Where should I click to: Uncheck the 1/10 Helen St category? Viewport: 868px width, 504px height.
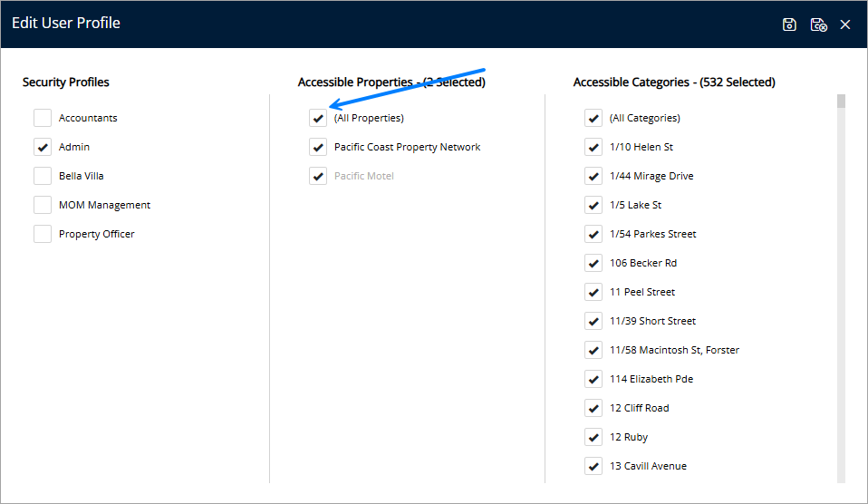tap(593, 147)
